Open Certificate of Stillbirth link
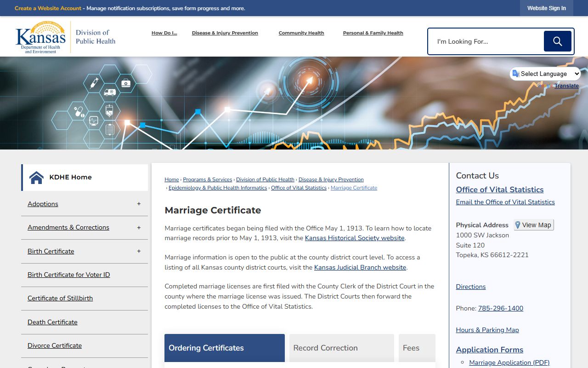588x368 pixels. point(60,298)
